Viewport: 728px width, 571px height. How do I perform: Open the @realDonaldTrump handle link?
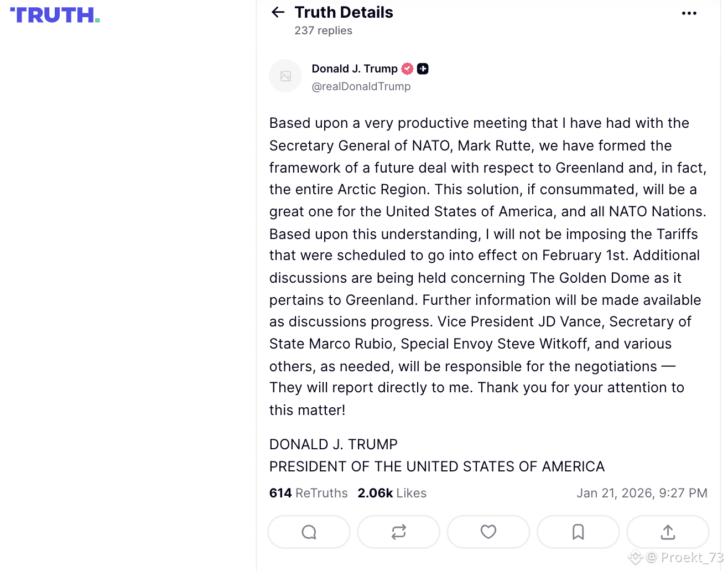click(x=361, y=86)
